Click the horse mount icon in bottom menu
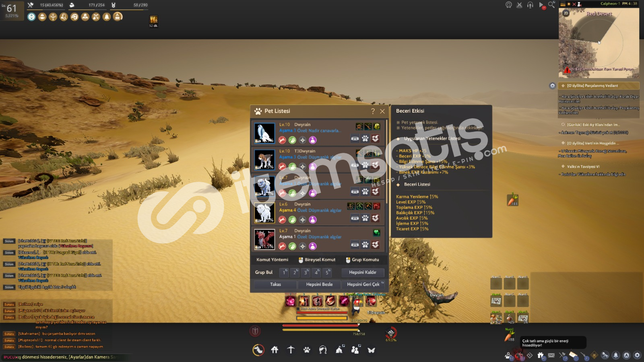This screenshot has height=362, width=644. (258, 350)
